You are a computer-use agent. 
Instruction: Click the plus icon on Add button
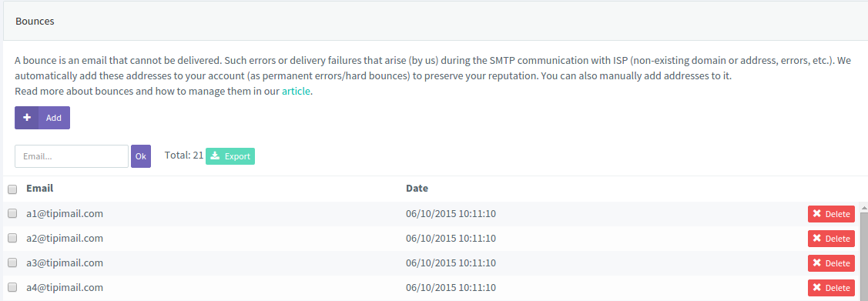tap(26, 118)
